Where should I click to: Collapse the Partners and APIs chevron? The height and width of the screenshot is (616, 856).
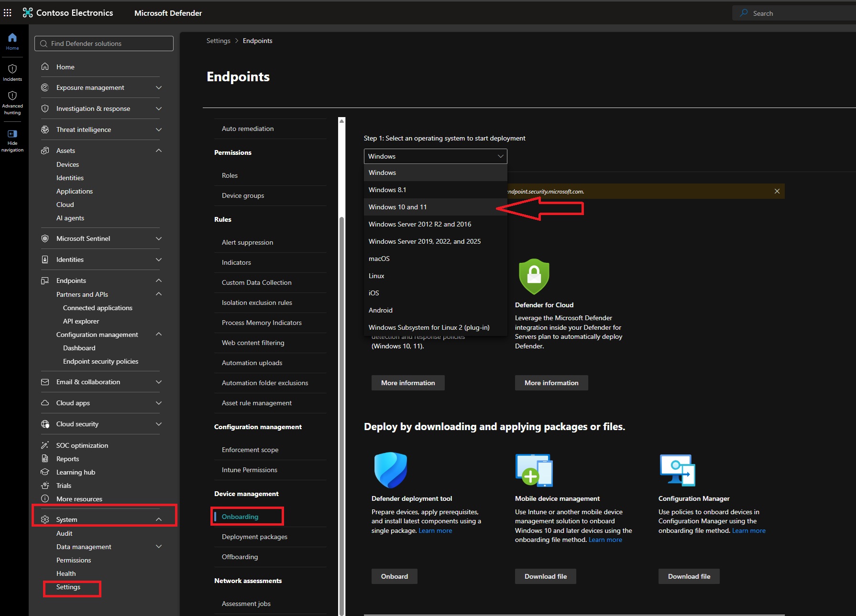[159, 294]
